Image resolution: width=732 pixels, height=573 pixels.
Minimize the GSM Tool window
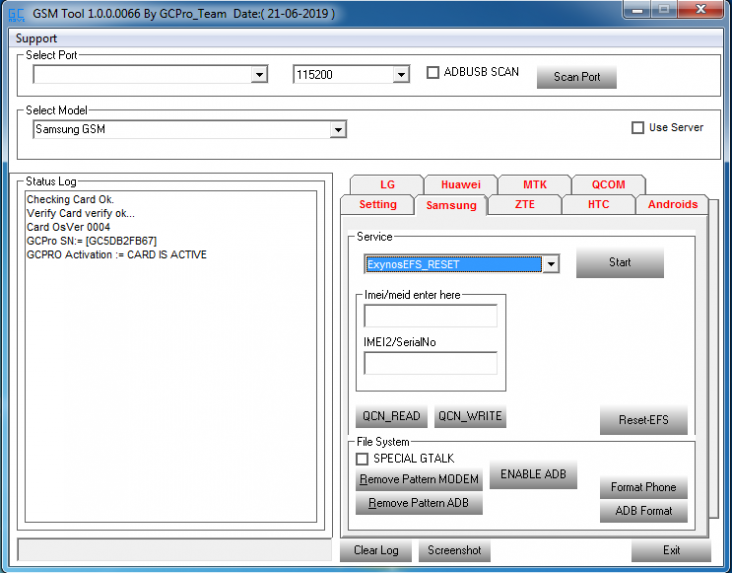[637, 9]
